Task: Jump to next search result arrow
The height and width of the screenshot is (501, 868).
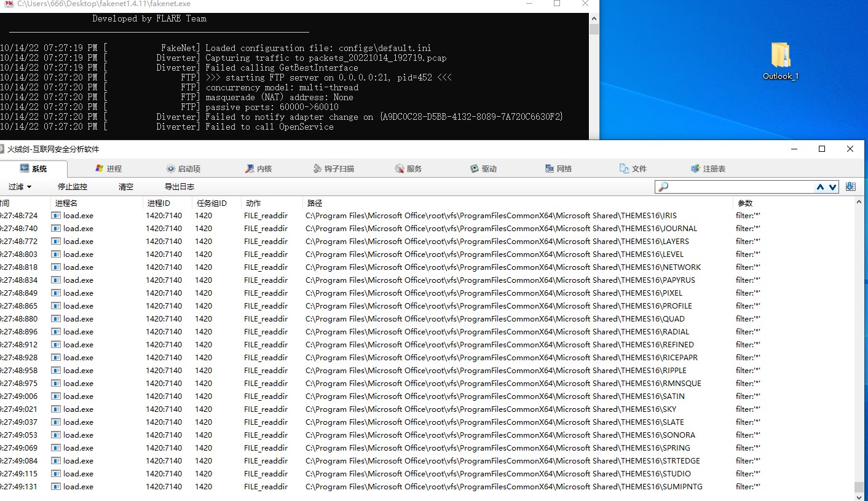Action: tap(832, 187)
